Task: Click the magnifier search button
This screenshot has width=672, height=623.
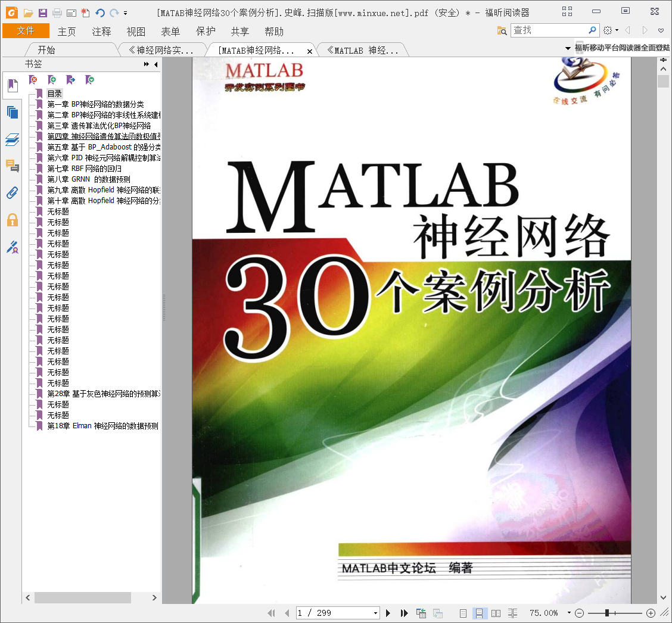Action: [x=592, y=30]
